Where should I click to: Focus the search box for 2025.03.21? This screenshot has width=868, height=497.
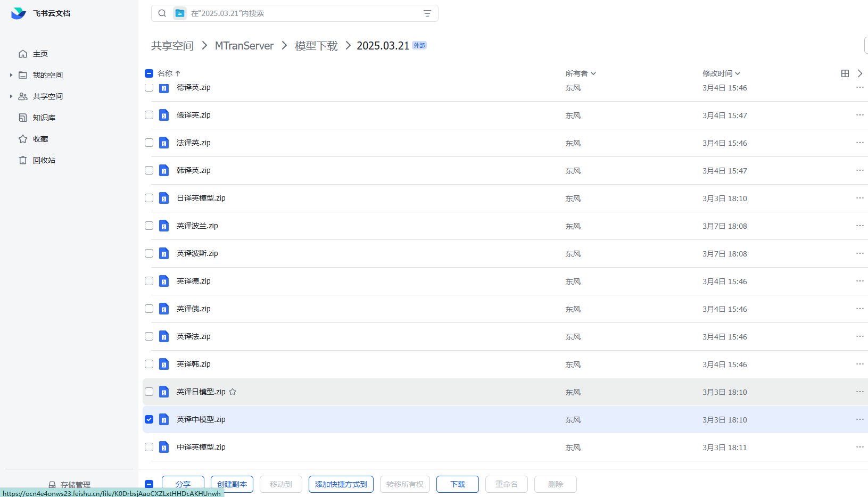click(x=303, y=13)
